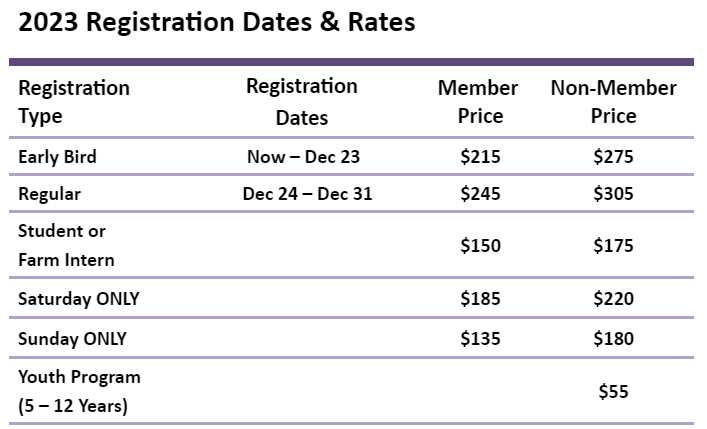
Task: Click the Sunday $135 member price
Action: pos(480,338)
